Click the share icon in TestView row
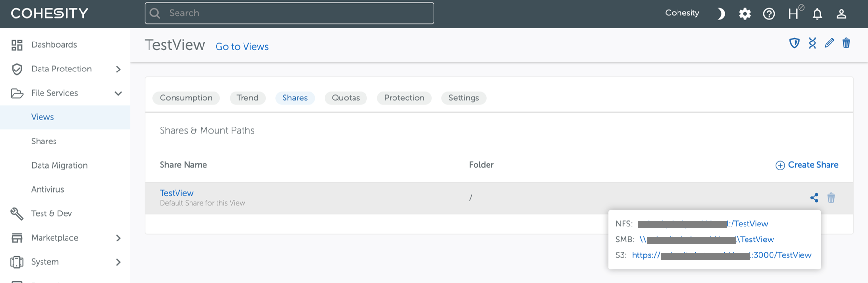 [814, 198]
